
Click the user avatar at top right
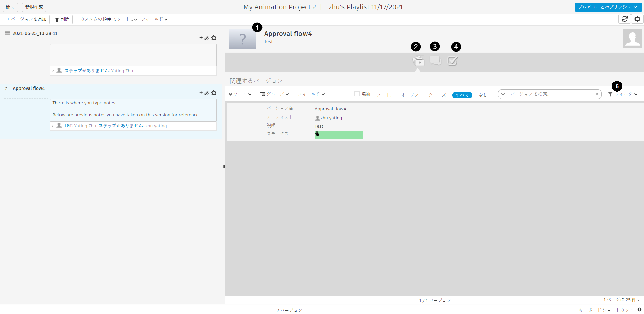[x=632, y=38]
